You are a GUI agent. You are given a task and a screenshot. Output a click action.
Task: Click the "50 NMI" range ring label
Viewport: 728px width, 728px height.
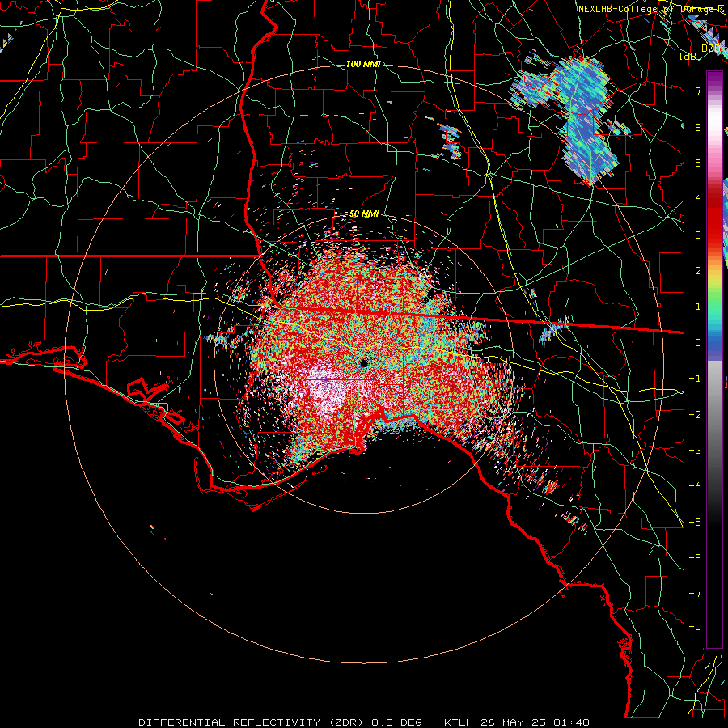click(364, 214)
